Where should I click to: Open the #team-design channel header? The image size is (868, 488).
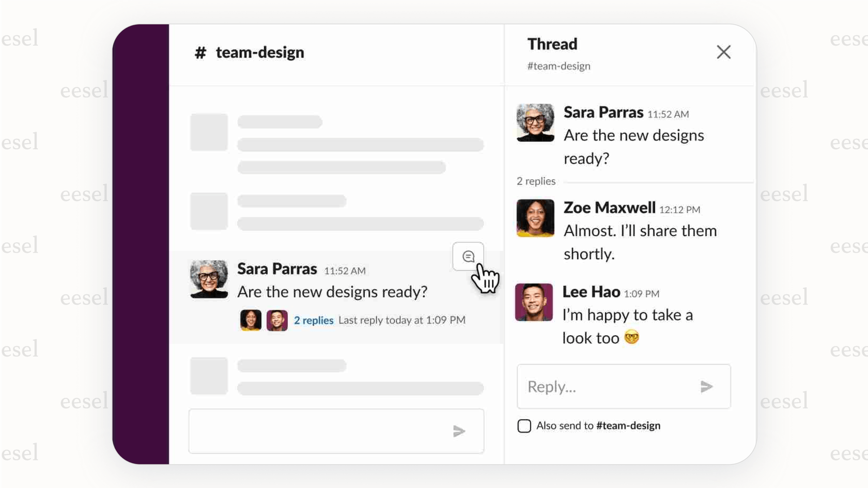(260, 52)
